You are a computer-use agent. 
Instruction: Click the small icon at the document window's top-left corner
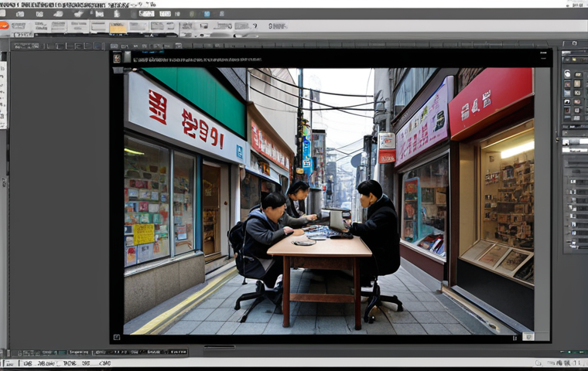coord(117,58)
